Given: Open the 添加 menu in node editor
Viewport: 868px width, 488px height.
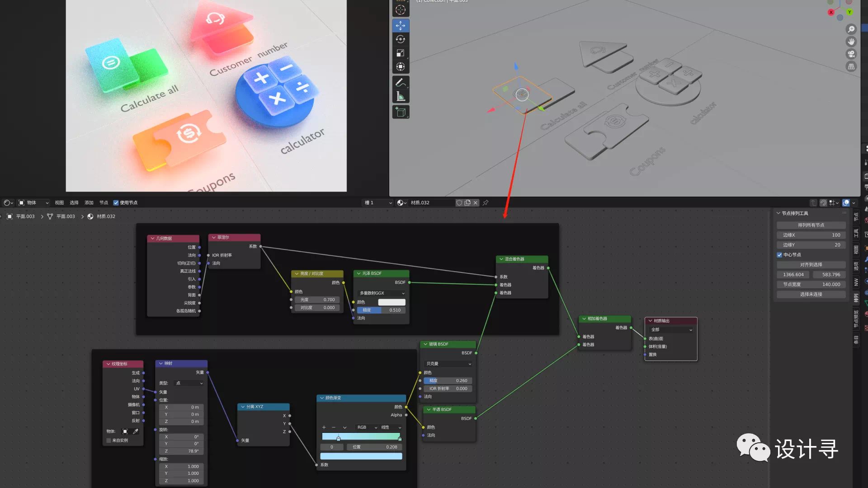Looking at the screenshot, I should (89, 203).
